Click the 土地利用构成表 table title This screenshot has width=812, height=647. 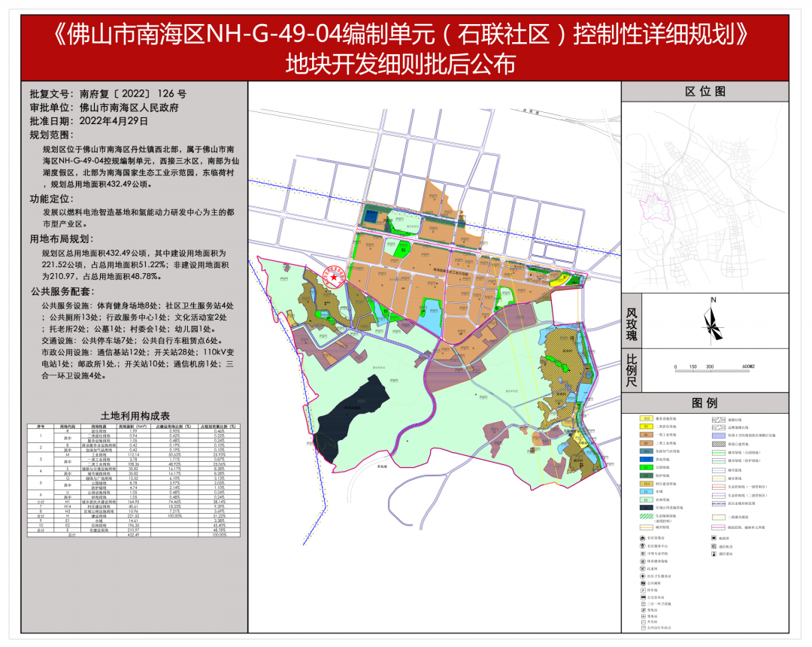(x=135, y=415)
